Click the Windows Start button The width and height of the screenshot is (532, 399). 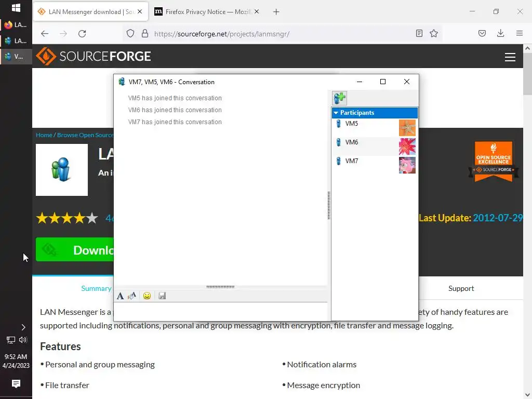click(16, 8)
